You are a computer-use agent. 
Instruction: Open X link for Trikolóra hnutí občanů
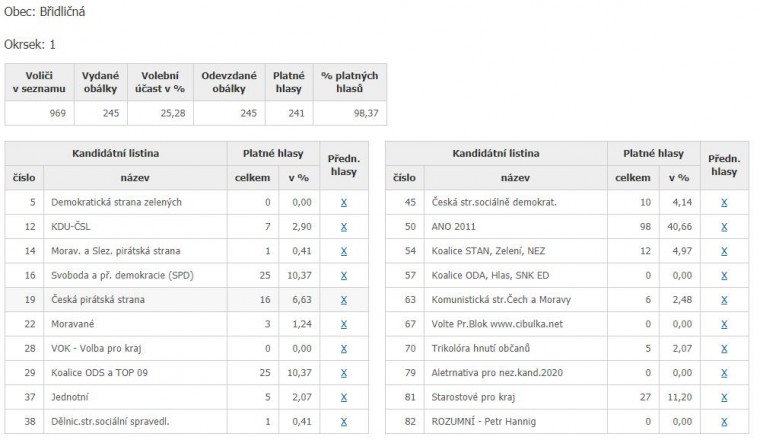[724, 348]
